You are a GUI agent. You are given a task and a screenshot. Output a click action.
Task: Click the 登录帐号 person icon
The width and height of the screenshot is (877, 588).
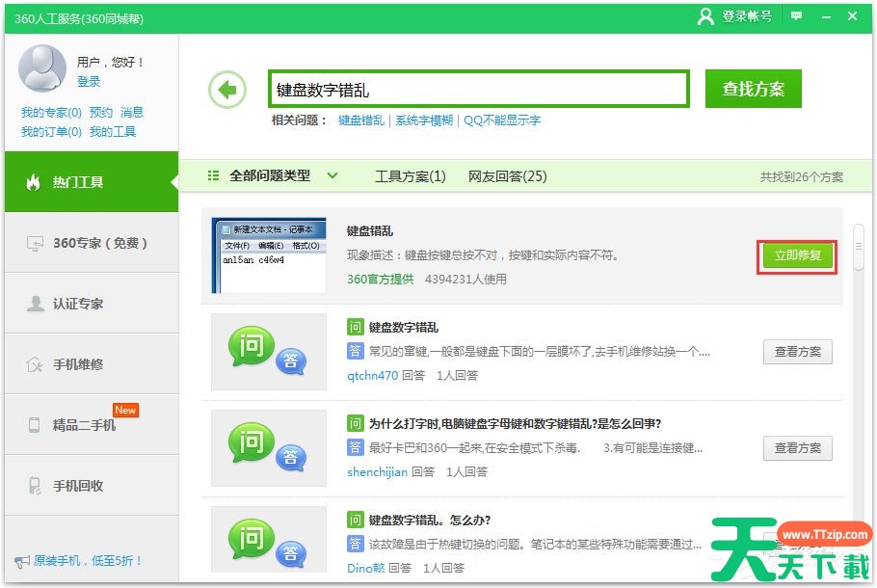[706, 16]
